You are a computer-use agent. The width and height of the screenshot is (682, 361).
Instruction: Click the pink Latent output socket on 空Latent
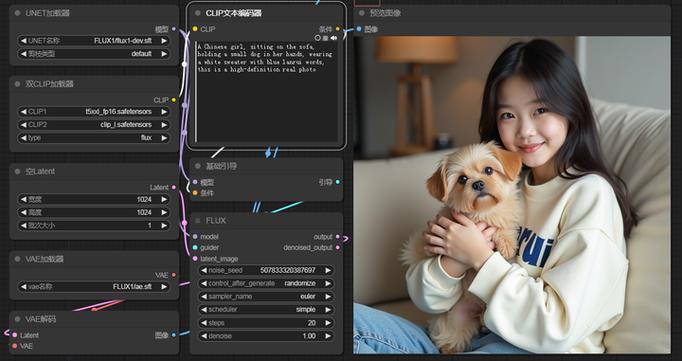point(174,187)
